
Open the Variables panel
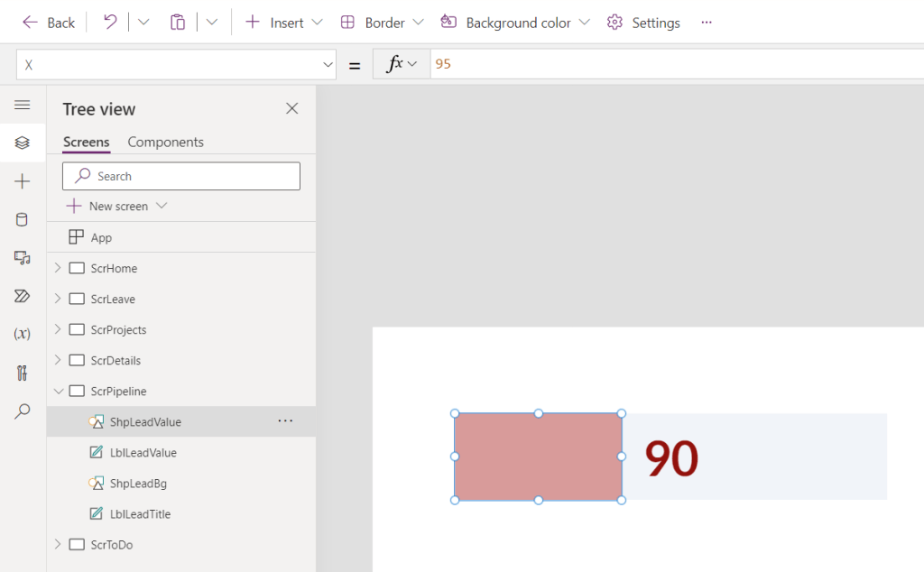pos(23,334)
